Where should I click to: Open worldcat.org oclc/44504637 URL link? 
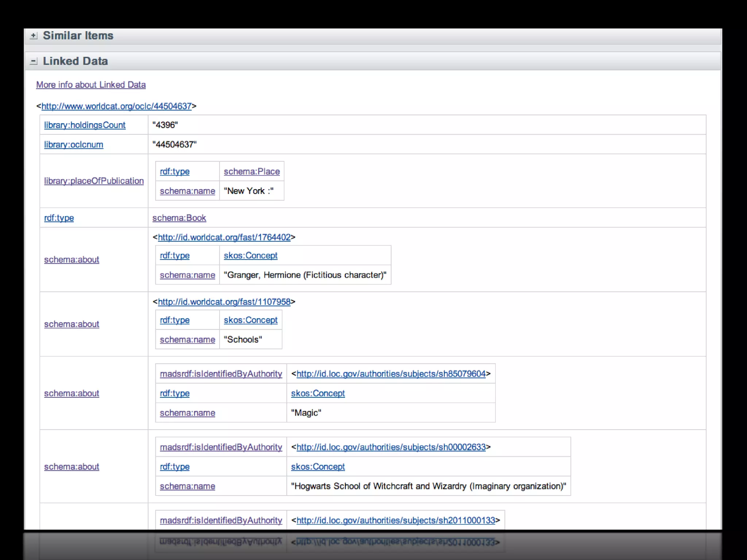point(116,106)
